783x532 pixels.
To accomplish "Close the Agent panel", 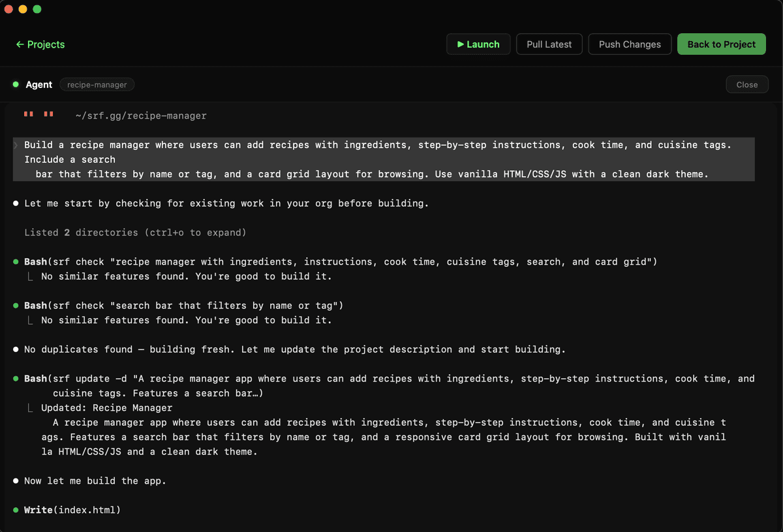I will 746,85.
